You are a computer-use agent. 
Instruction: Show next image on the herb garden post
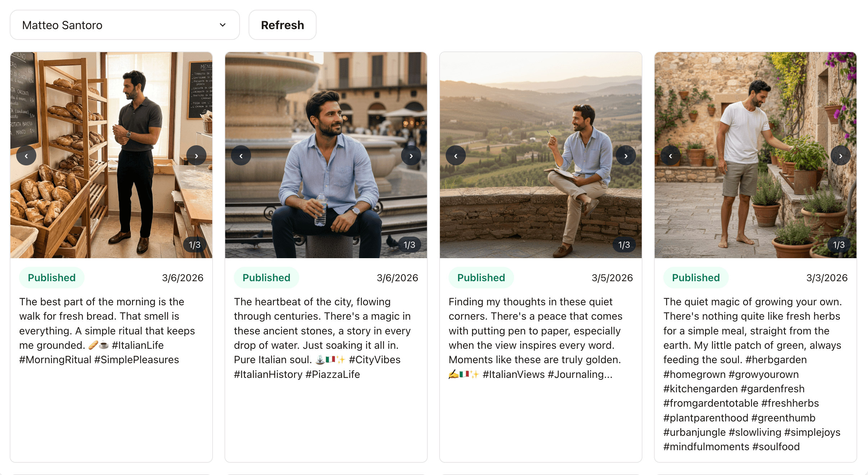(841, 156)
